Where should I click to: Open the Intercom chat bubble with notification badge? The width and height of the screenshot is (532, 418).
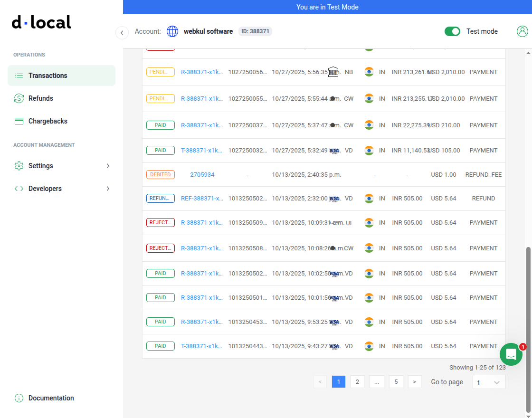511,354
